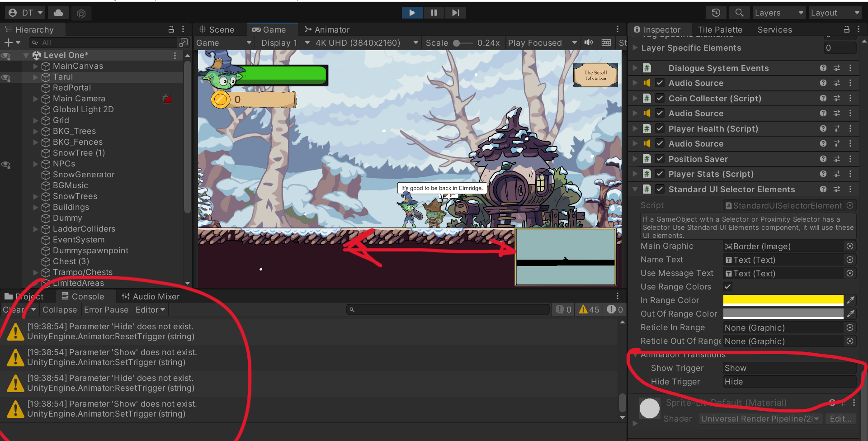Viewport: 868px width, 441px height.
Task: Pick object for Name Text field
Action: (850, 260)
